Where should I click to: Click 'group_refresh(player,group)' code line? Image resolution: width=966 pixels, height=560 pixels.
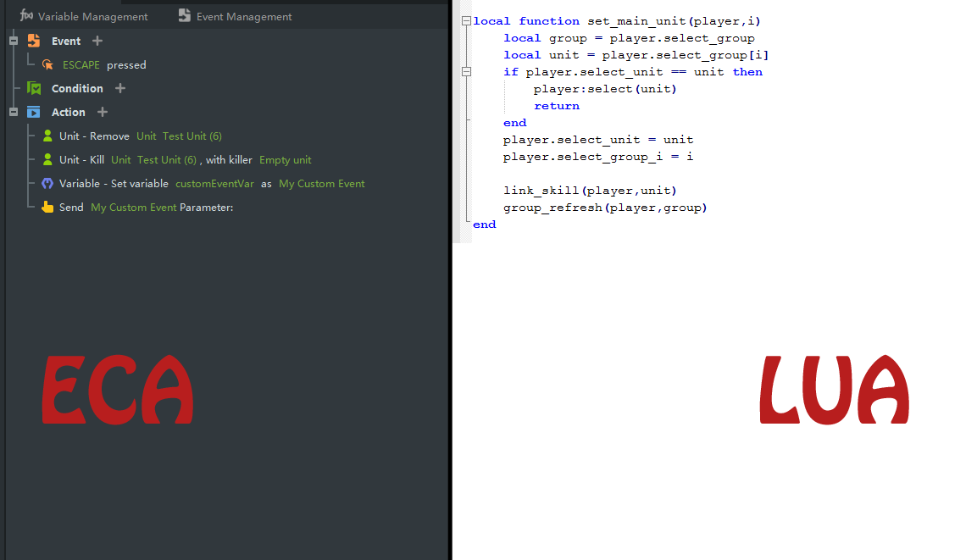pyautogui.click(x=605, y=208)
